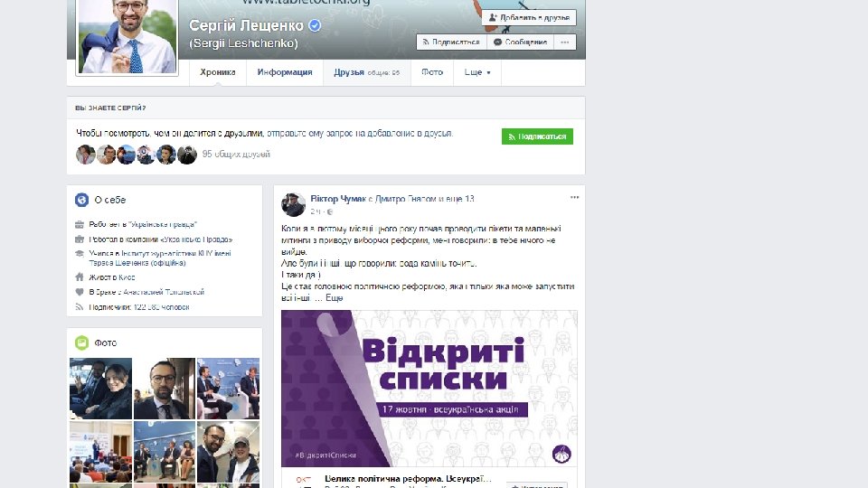Click the verified badge next to Сергій Лещенко
The image size is (868, 488).
[x=315, y=25]
